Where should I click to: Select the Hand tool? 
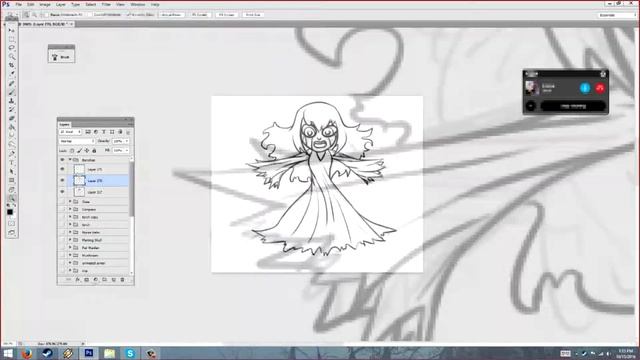click(x=11, y=189)
